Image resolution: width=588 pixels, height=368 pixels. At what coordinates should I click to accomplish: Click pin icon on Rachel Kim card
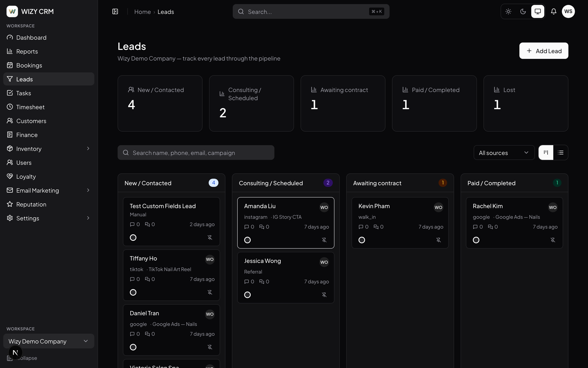click(553, 240)
